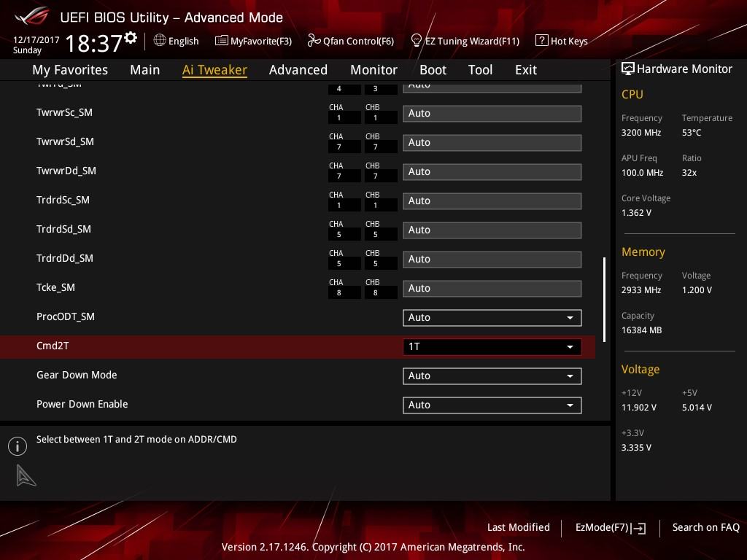The height and width of the screenshot is (560, 747).
Task: Select the ProcODT_SM label
Action: coord(65,316)
